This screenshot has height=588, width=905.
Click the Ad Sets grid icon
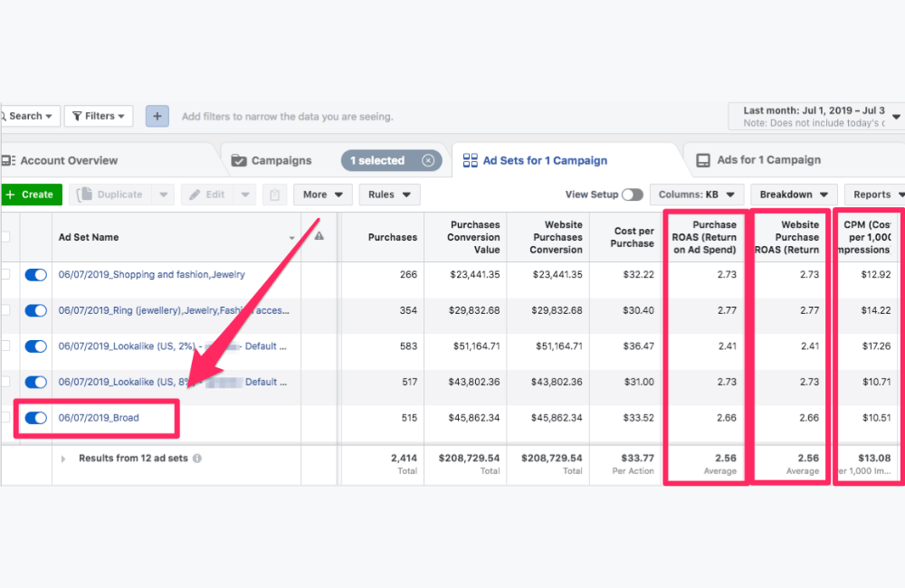coord(471,160)
